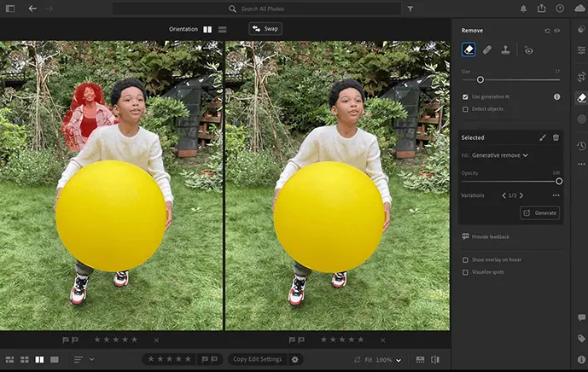Open the share export icon
The height and width of the screenshot is (372, 588).
[x=542, y=9]
